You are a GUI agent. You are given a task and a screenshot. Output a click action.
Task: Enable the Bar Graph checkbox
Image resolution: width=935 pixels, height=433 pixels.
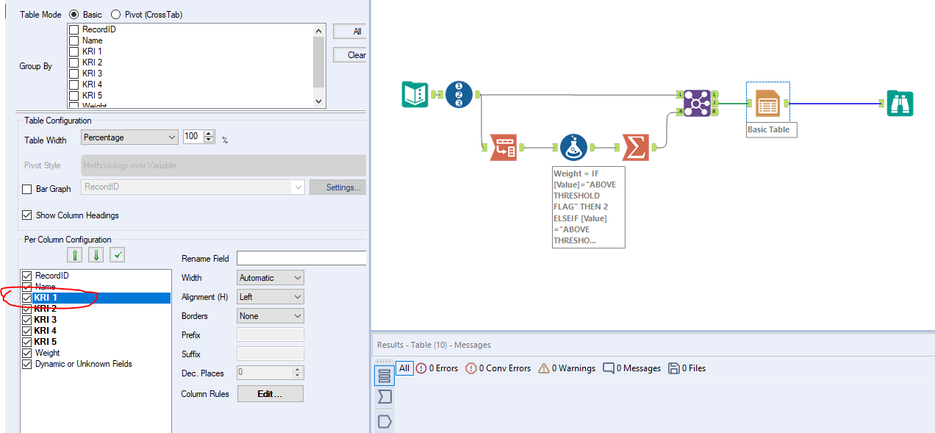pos(27,189)
